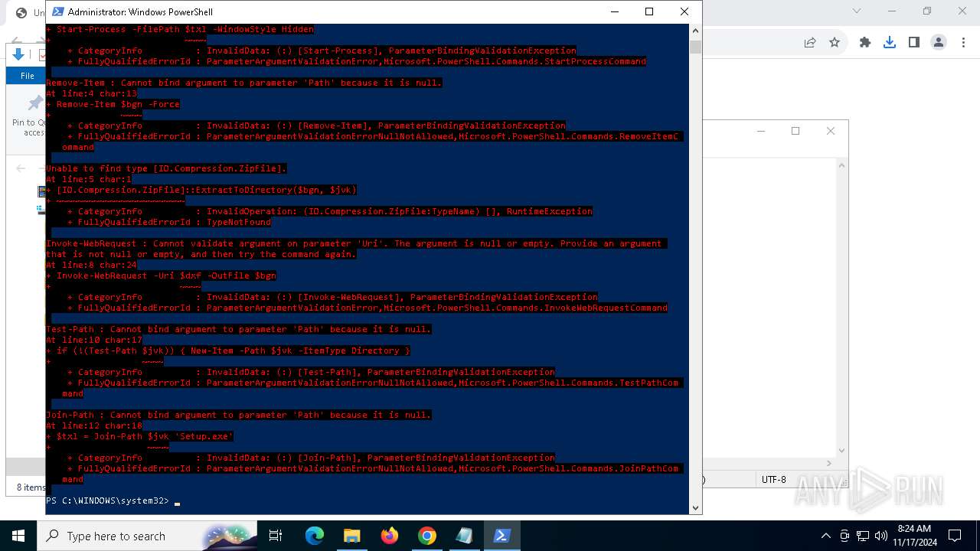Open Chrome tab search chevron
Image resolution: width=980 pixels, height=551 pixels.
click(x=857, y=11)
